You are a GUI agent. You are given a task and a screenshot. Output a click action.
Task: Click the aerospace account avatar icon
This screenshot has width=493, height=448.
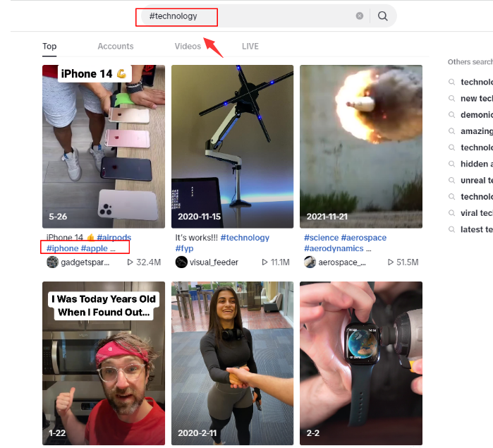point(310,262)
